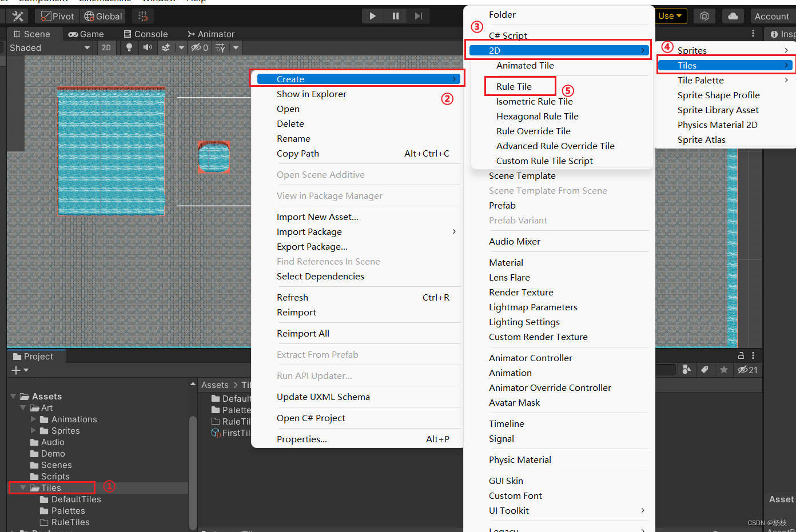
Task: Click the favorites star icon
Action: point(723,370)
